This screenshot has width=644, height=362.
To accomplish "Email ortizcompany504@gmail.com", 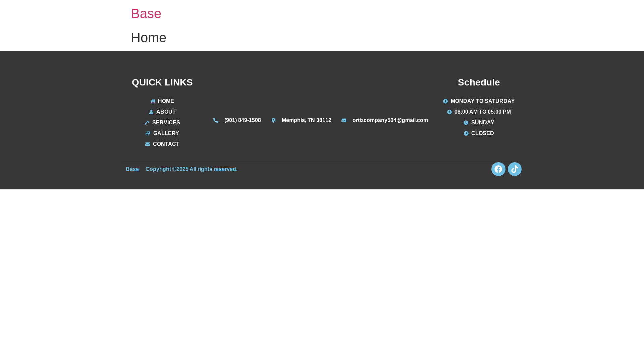I will (x=390, y=120).
